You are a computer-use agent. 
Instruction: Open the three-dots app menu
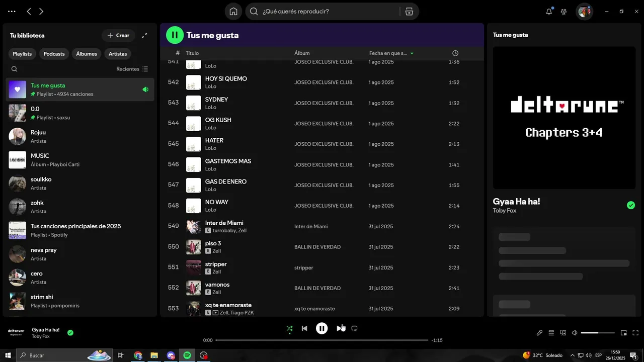(11, 11)
